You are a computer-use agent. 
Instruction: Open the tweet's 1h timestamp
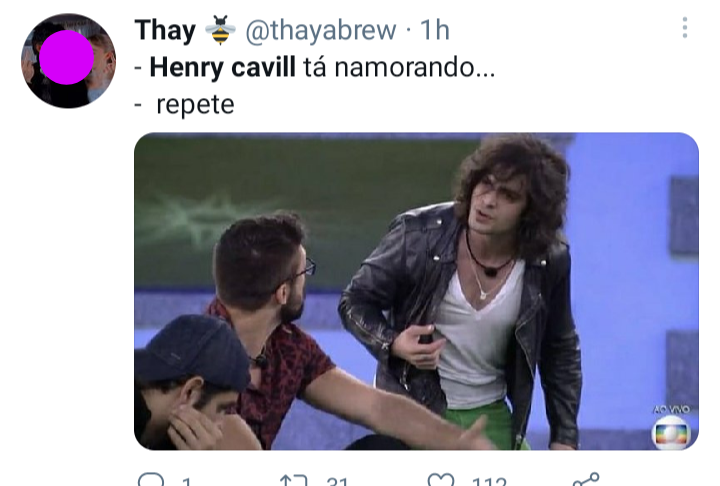coord(434,30)
